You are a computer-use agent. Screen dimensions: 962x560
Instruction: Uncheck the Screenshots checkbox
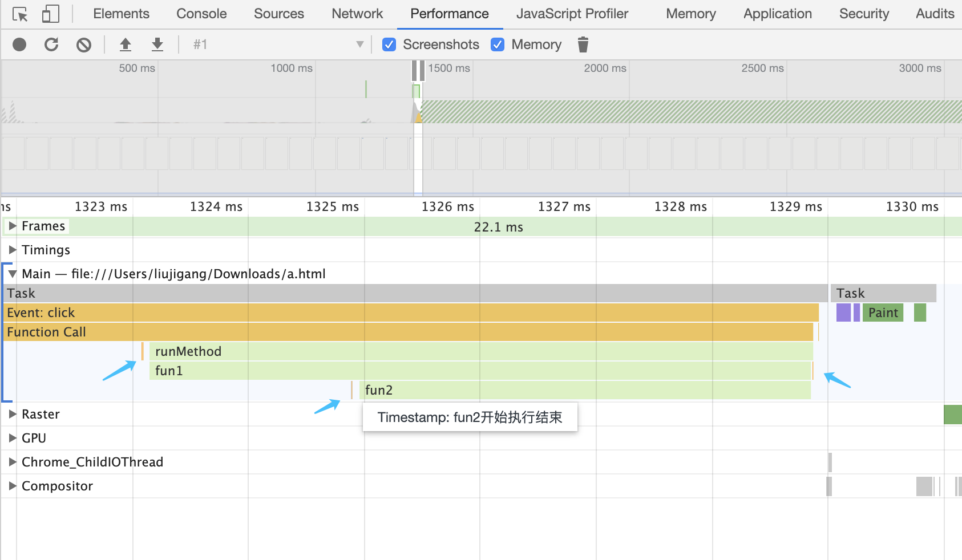[x=389, y=44]
